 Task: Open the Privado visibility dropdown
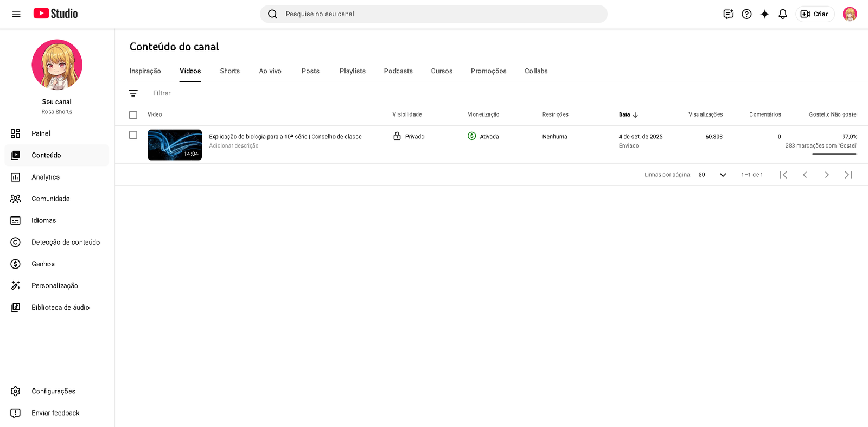409,137
